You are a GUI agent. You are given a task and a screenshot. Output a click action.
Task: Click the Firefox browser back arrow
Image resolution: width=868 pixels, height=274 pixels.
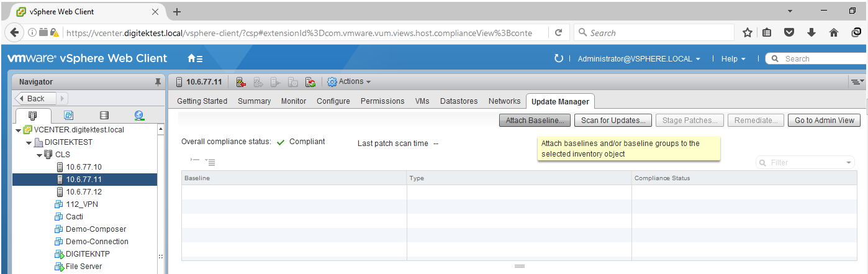pyautogui.click(x=15, y=33)
